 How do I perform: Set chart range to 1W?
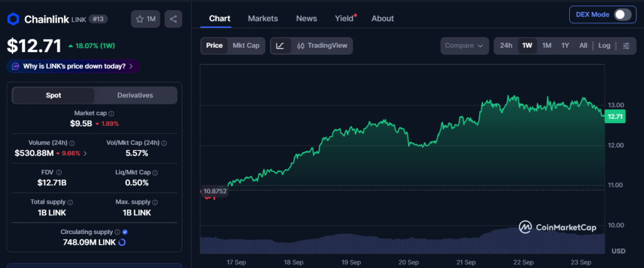coord(528,46)
